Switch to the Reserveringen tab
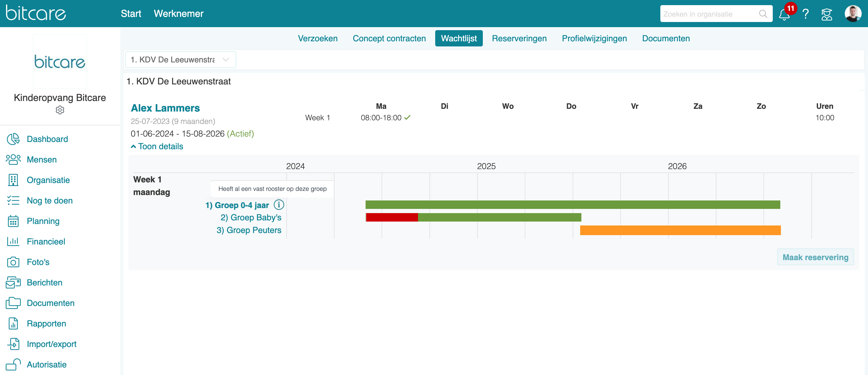The width and height of the screenshot is (868, 375). click(519, 38)
